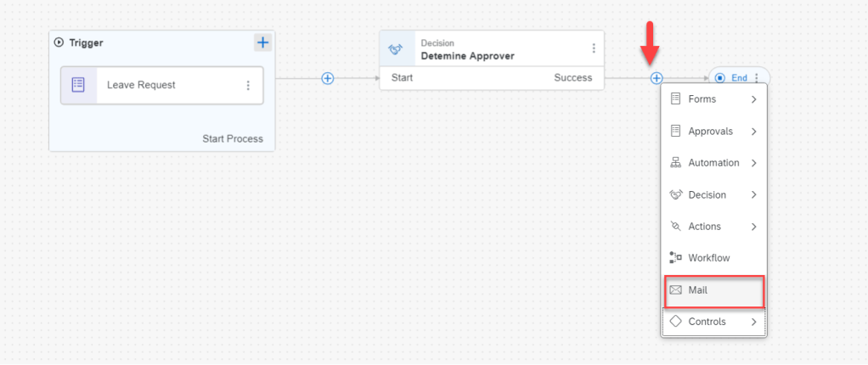Select the Leave Request trigger card
The width and height of the screenshot is (868, 365).
point(161,85)
